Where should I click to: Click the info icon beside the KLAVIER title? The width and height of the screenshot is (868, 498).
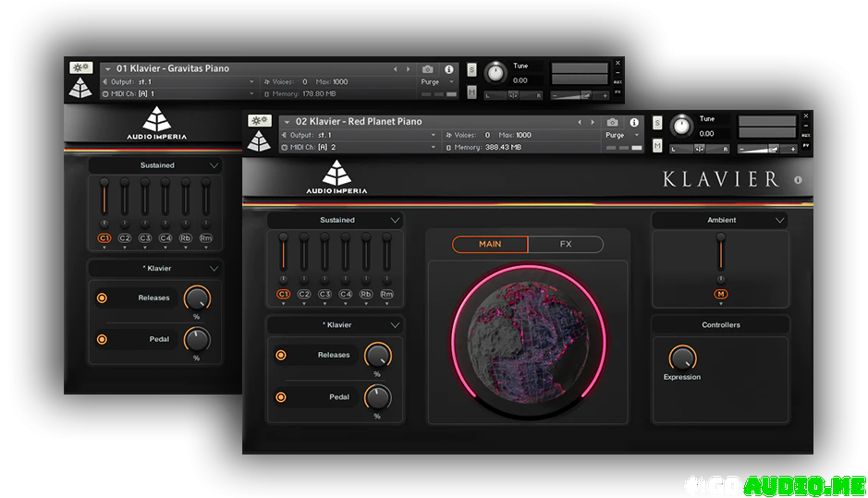click(x=798, y=180)
